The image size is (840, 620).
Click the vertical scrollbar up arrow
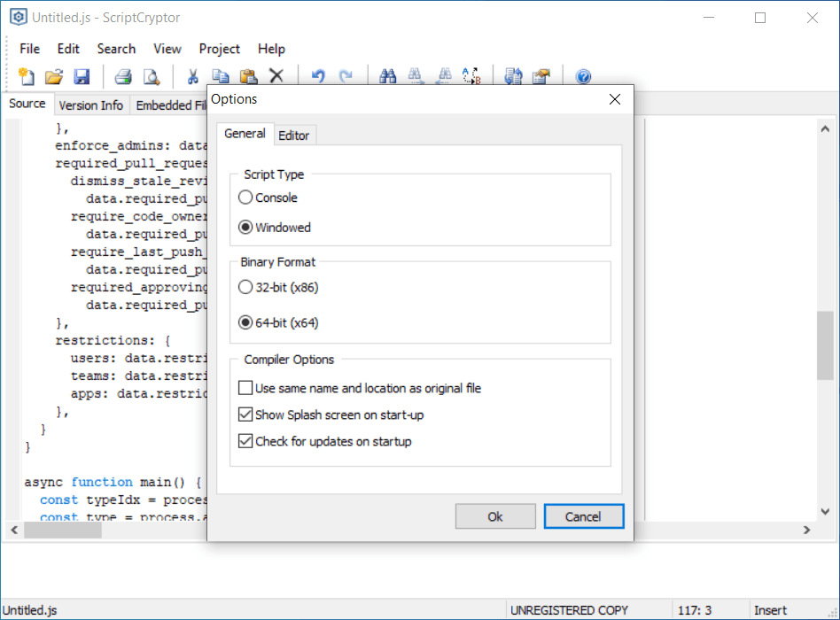[825, 128]
